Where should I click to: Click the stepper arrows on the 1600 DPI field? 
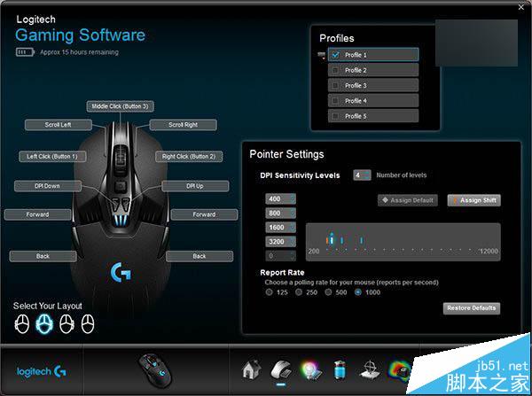[293, 228]
